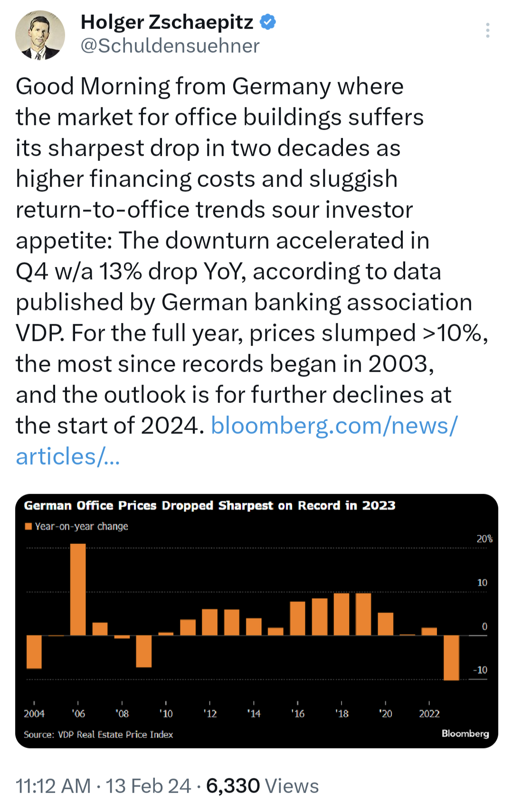Click the chart title text
The height and width of the screenshot is (812, 513).
click(209, 505)
